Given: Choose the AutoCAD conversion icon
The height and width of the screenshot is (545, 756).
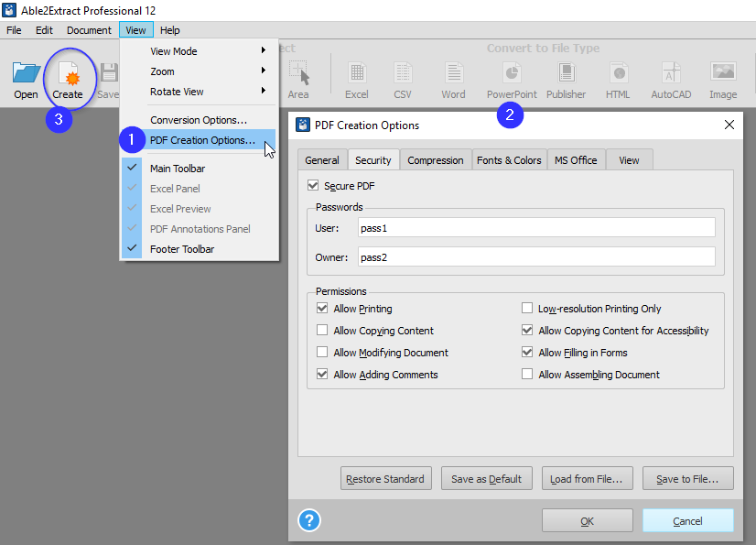Looking at the screenshot, I should pyautogui.click(x=671, y=72).
